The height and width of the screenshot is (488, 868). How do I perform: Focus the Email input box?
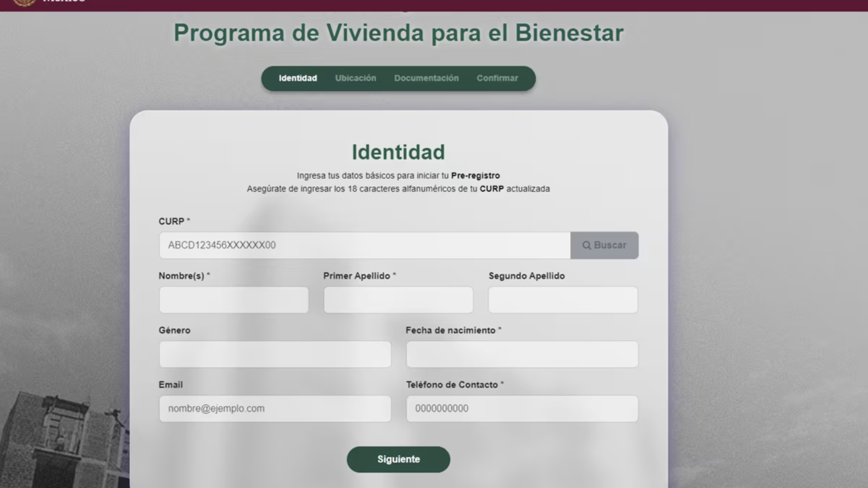click(x=275, y=408)
